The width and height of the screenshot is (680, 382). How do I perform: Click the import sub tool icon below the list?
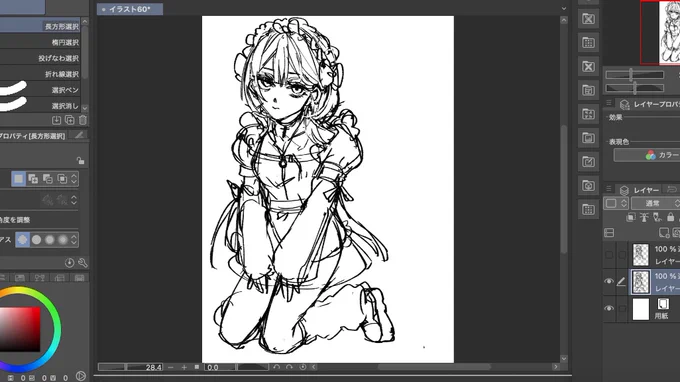coord(56,120)
